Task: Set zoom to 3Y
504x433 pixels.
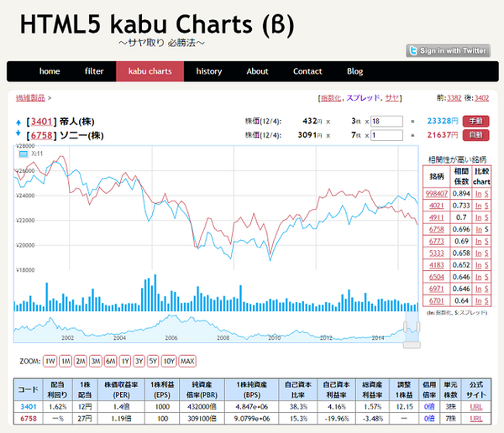Action: (x=139, y=362)
